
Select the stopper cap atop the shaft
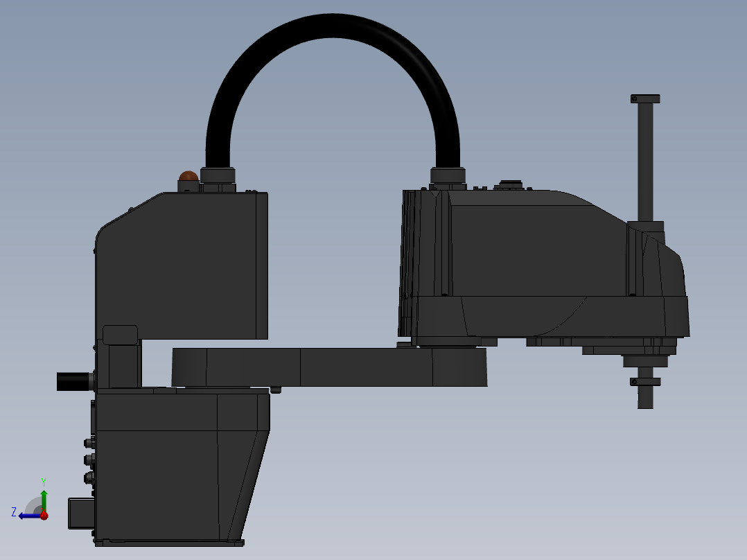646,98
